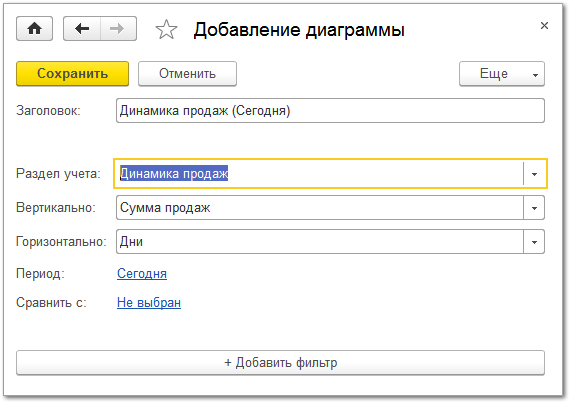Image resolution: width=571 pixels, height=404 pixels.
Task: Open the Сегодня period link
Action: click(x=142, y=273)
